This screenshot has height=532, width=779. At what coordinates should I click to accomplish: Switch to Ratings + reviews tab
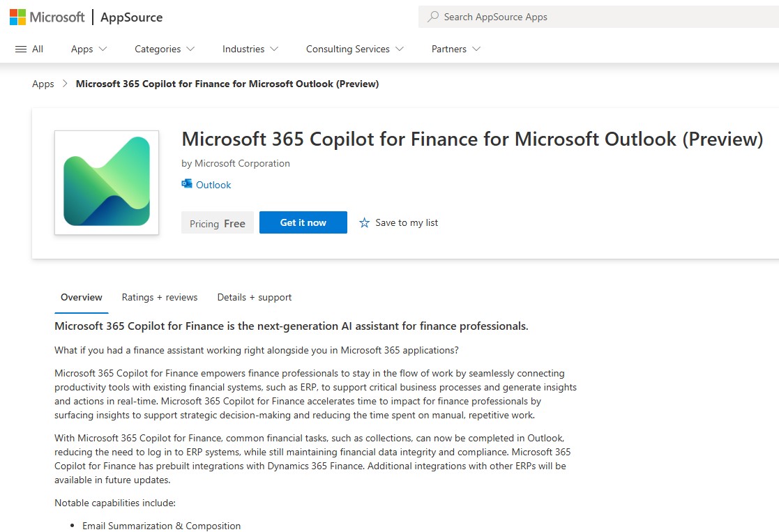tap(160, 297)
